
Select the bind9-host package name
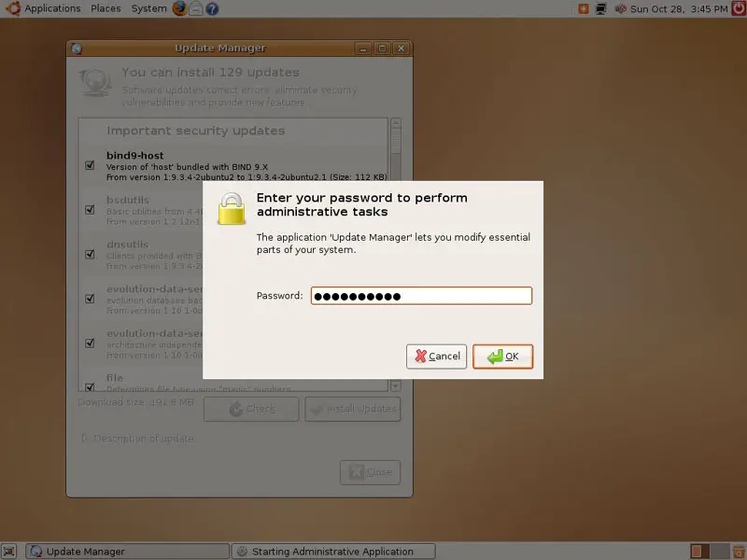(134, 155)
